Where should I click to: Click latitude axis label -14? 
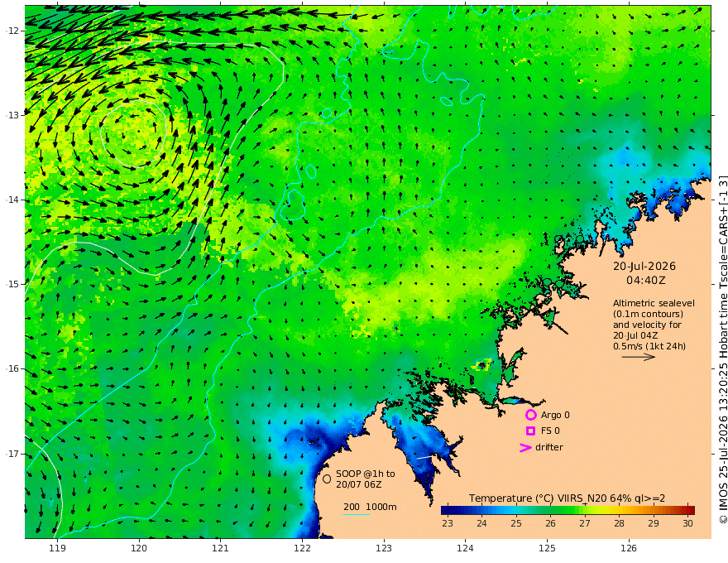tap(12, 200)
